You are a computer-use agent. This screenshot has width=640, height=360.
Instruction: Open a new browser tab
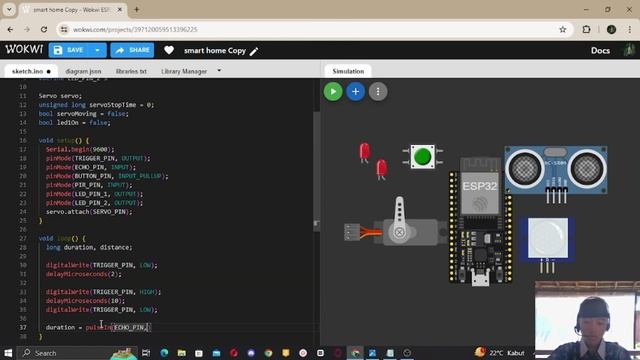click(x=137, y=9)
